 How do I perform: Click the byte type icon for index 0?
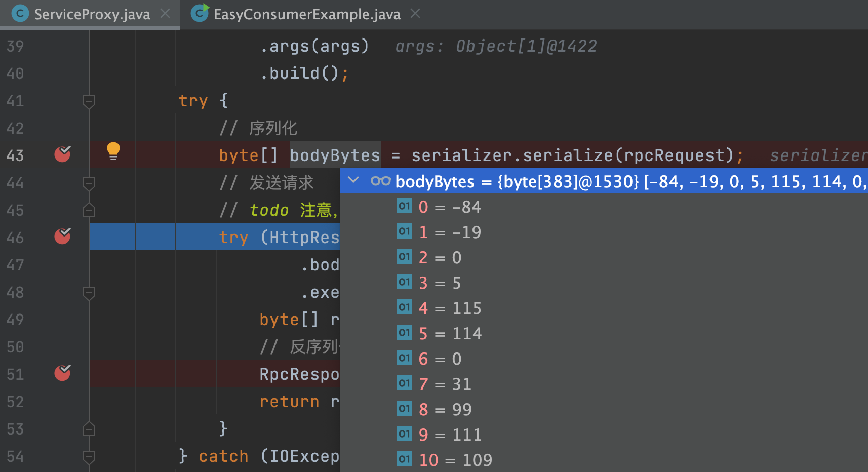click(404, 206)
